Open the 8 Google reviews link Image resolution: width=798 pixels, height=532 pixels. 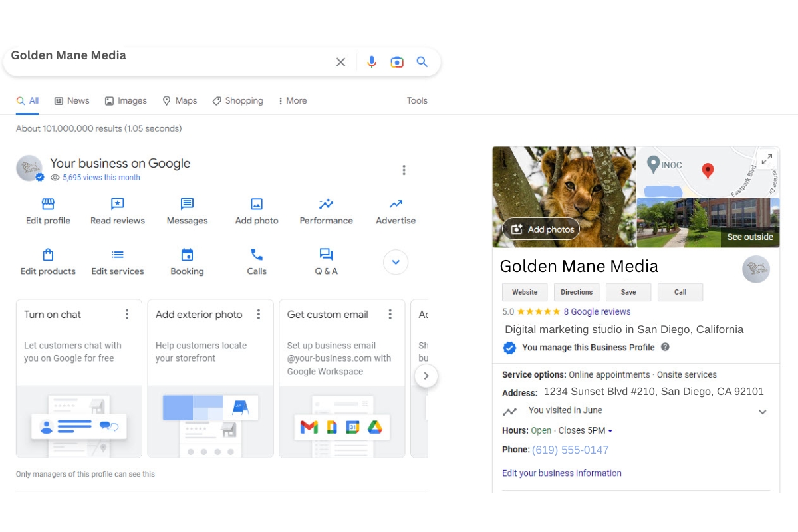click(597, 311)
